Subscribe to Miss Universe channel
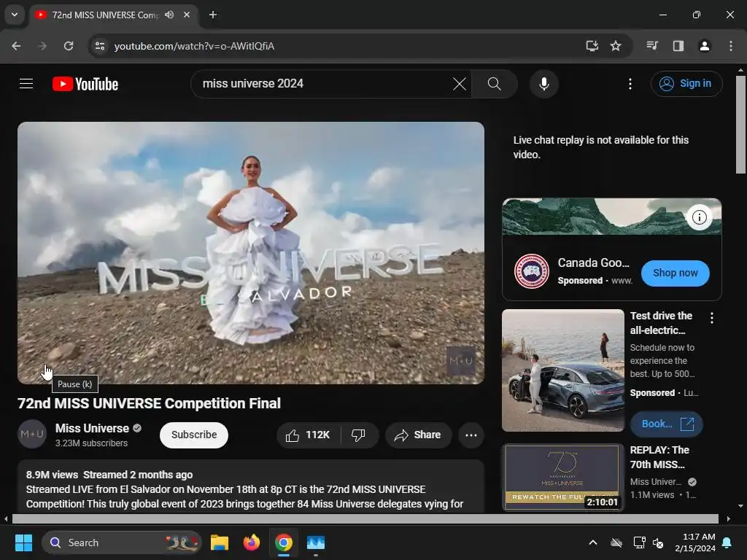Screen dimensions: 747x560 click(x=194, y=435)
